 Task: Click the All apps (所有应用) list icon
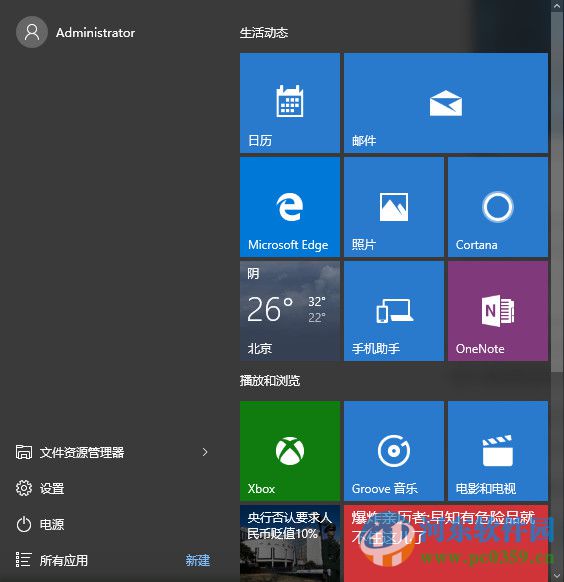click(23, 560)
